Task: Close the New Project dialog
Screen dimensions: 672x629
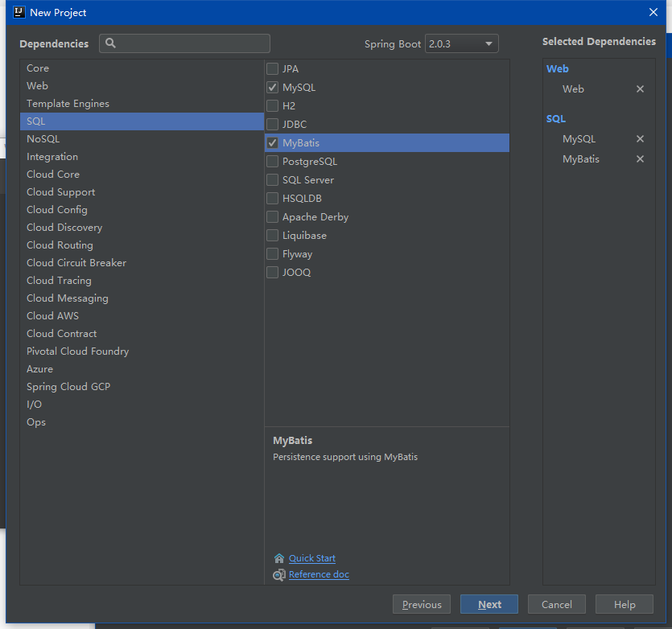Action: (x=653, y=12)
